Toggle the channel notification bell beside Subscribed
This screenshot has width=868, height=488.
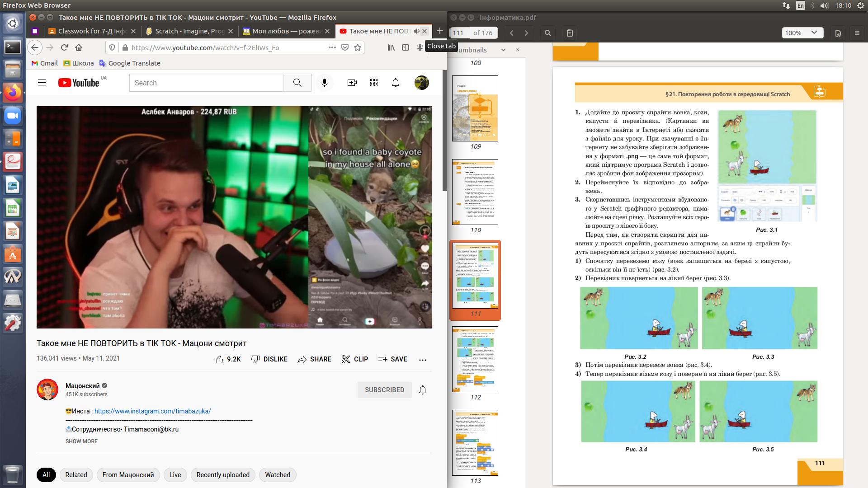click(422, 390)
